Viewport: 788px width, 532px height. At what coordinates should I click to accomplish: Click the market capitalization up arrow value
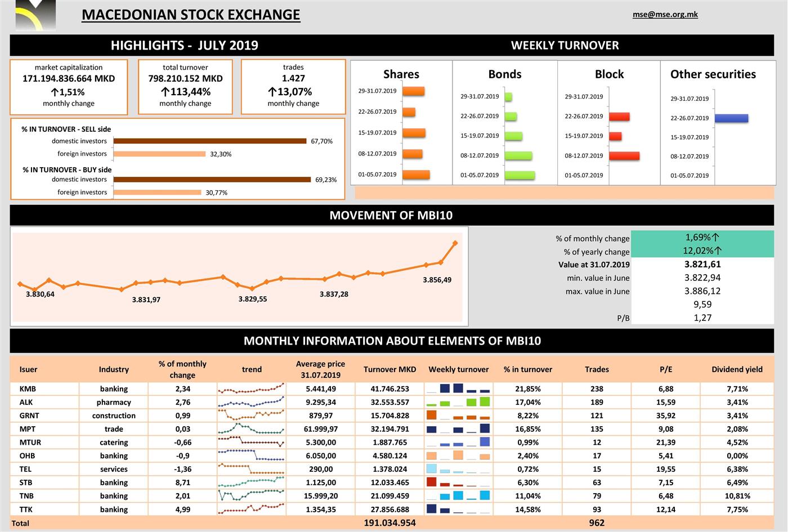pos(68,92)
